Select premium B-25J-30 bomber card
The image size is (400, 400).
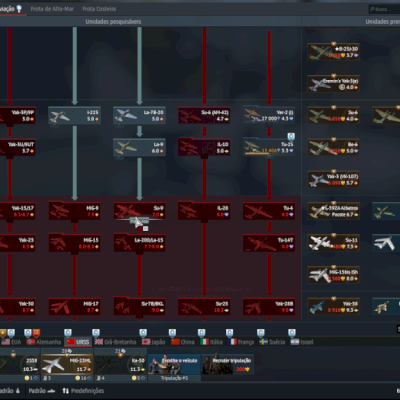(334, 52)
